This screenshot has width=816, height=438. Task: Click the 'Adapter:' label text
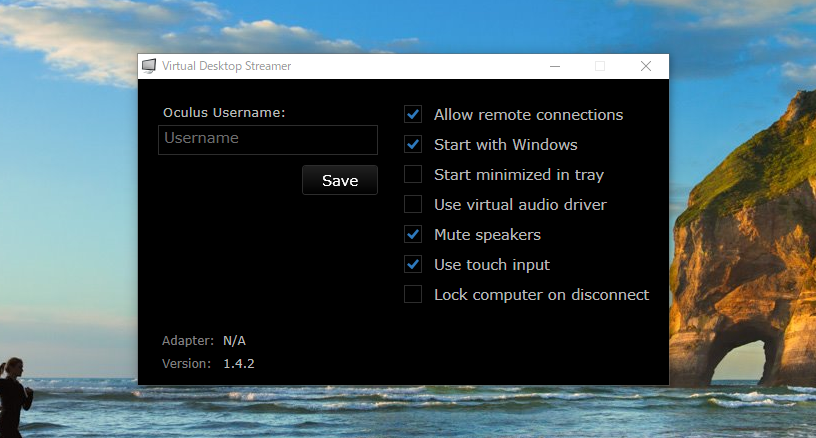tap(188, 341)
